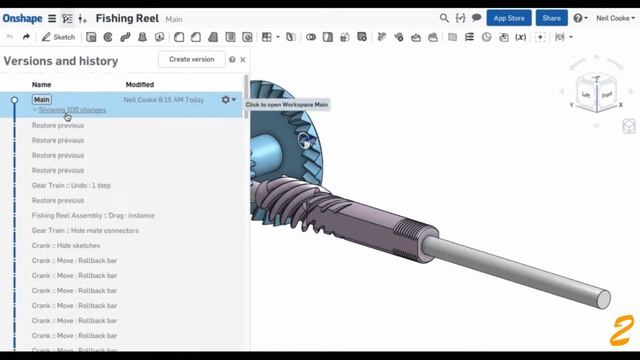Click the Share button

click(551, 18)
